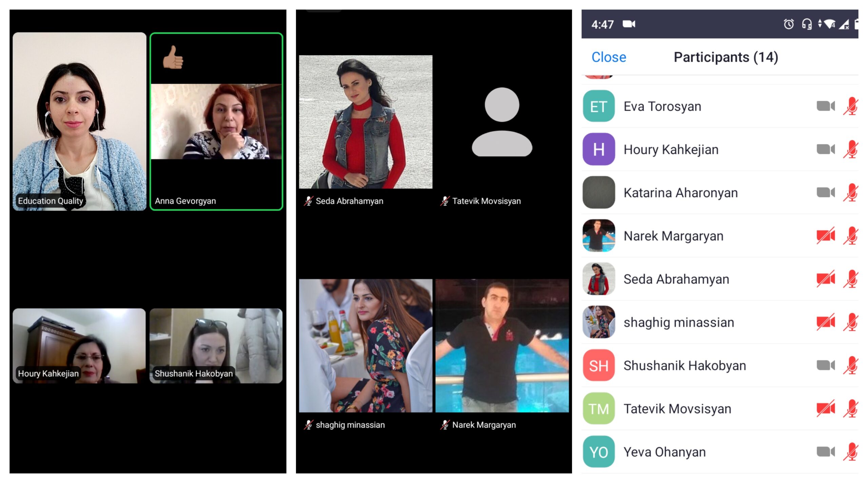Tap the Wi-Fi signal icon in status bar
868x483 pixels.
[830, 24]
